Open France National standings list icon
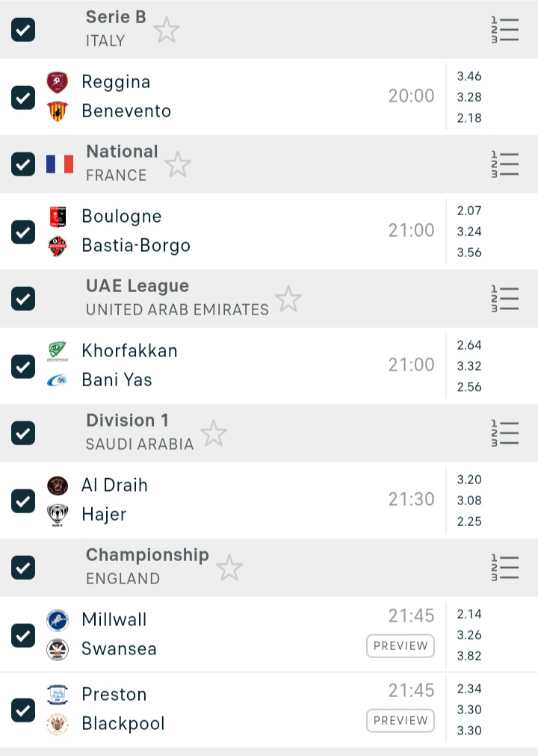538x756 pixels. [505, 164]
